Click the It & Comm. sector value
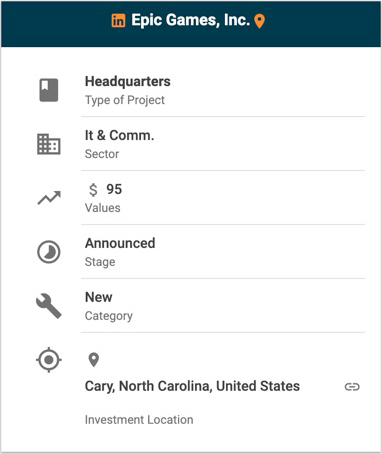 point(119,136)
